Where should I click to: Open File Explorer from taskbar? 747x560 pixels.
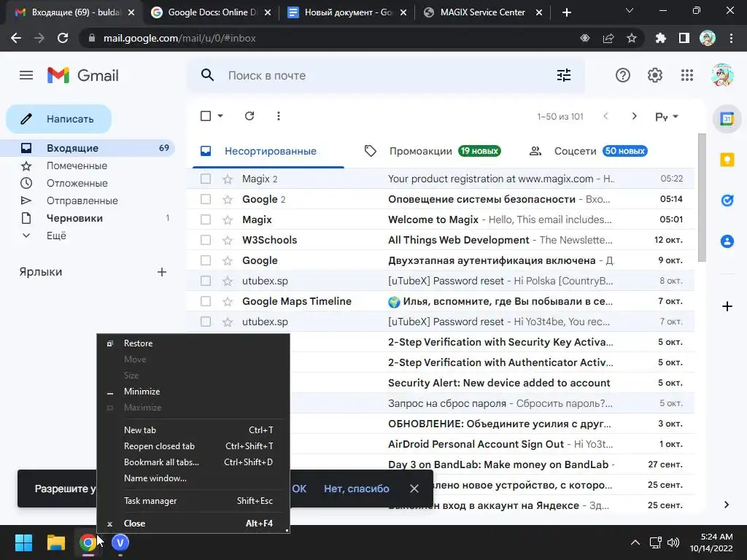point(55,542)
